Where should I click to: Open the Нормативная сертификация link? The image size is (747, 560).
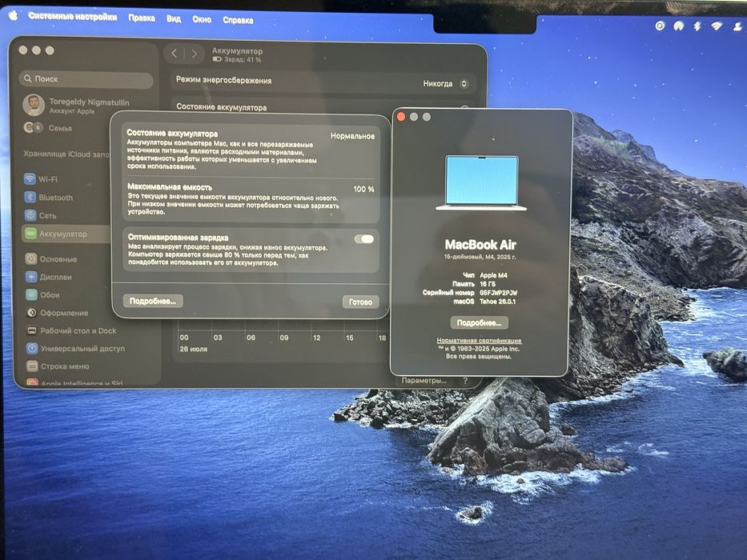(x=479, y=341)
